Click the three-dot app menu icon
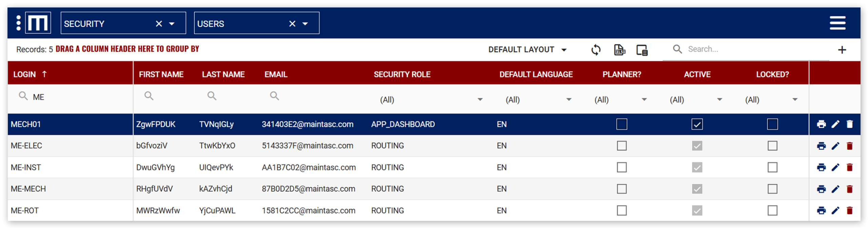 tap(19, 23)
